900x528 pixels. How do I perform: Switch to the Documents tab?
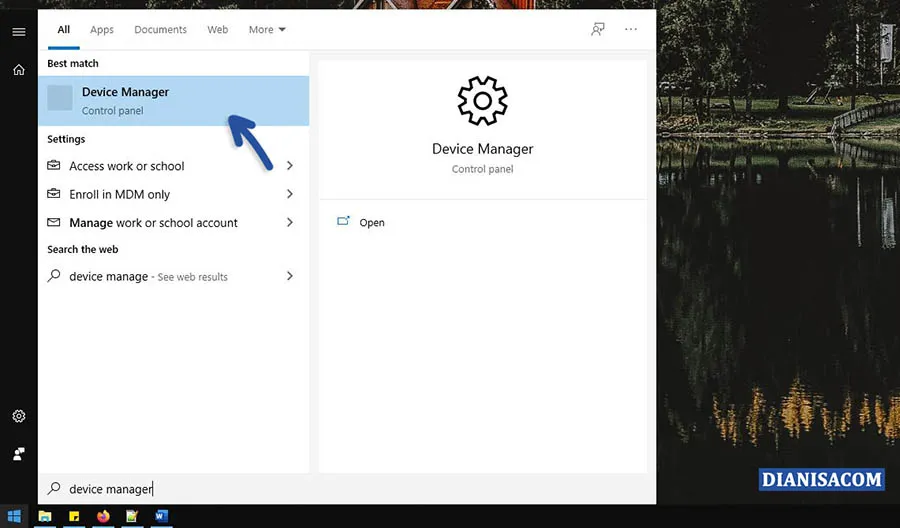160,29
